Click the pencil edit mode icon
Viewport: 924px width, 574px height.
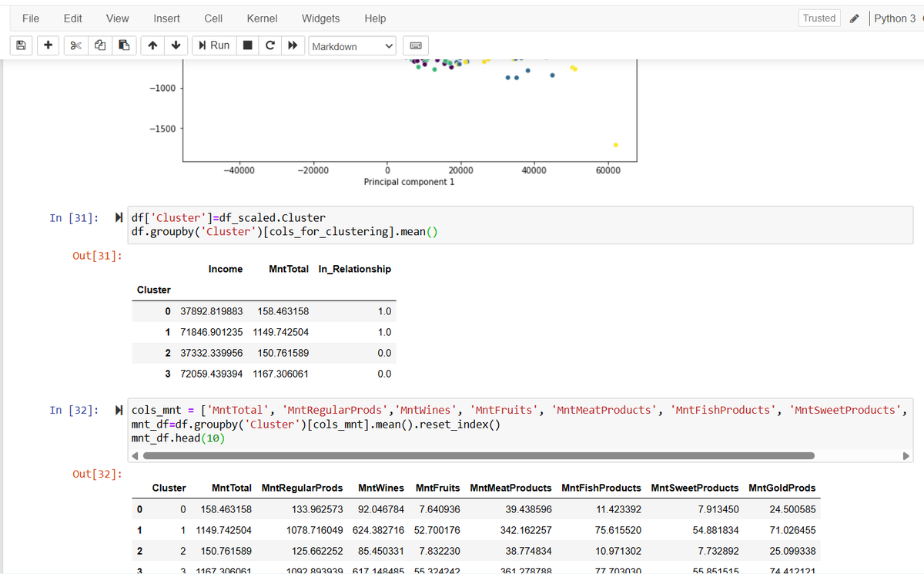pos(854,18)
